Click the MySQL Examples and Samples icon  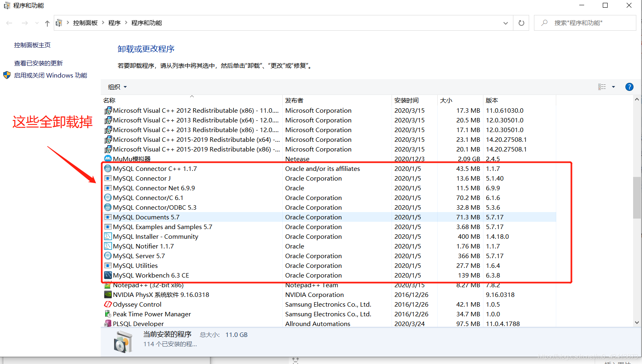coord(108,227)
